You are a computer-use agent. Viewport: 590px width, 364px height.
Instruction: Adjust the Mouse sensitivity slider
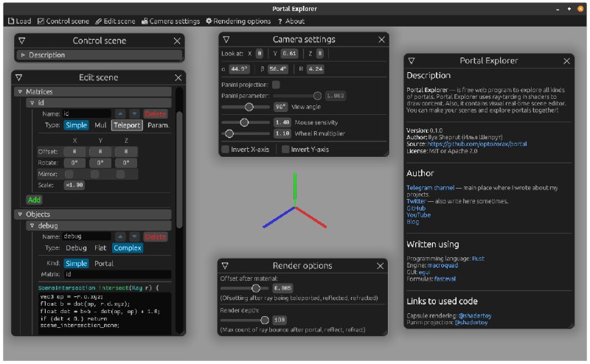[x=246, y=122]
